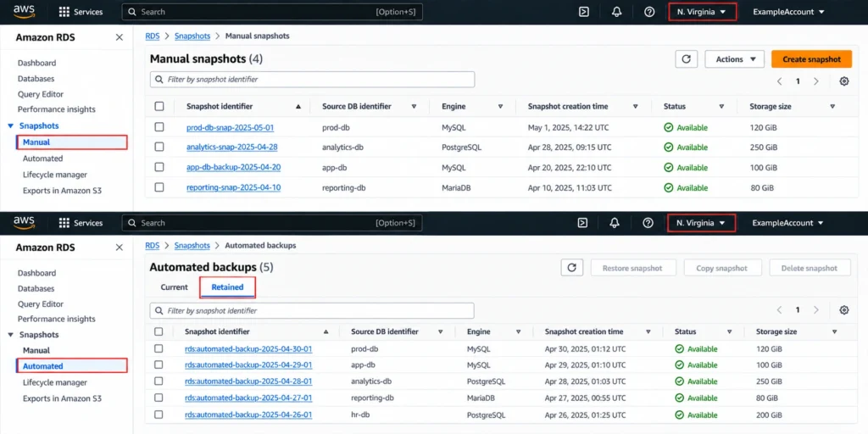Focus the filter field in Automated backups
The width and height of the screenshot is (868, 434).
pos(312,310)
